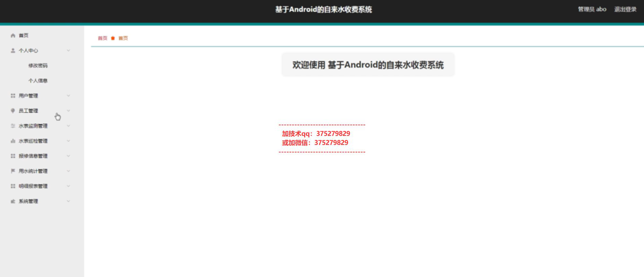Image resolution: width=644 pixels, height=277 pixels.
Task: Expand the 系统管理 chevron
Action: [x=68, y=201]
